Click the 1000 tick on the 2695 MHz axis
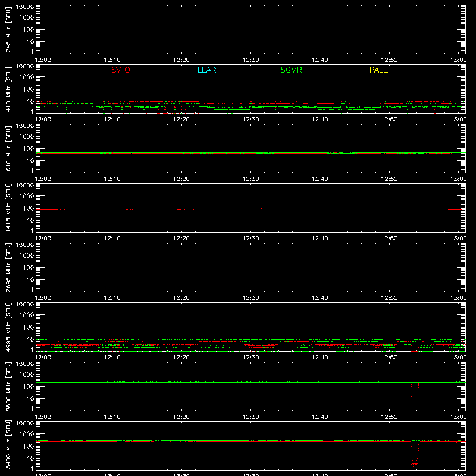This screenshot has height=476, width=476. click(x=27, y=256)
